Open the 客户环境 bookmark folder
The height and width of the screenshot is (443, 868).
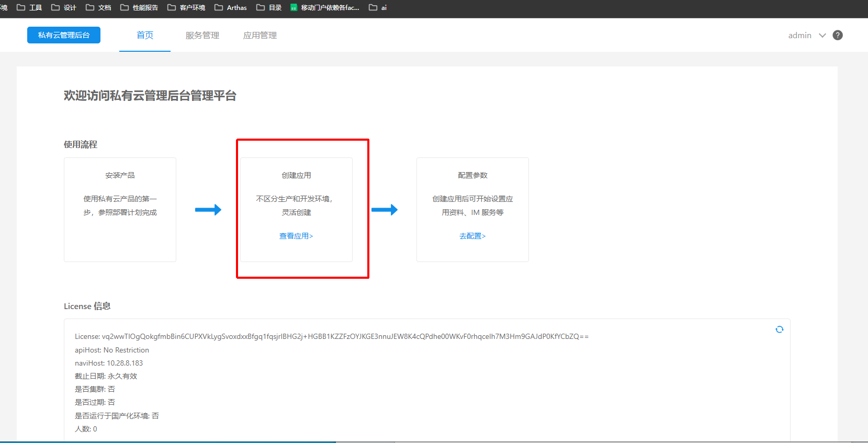click(x=186, y=7)
